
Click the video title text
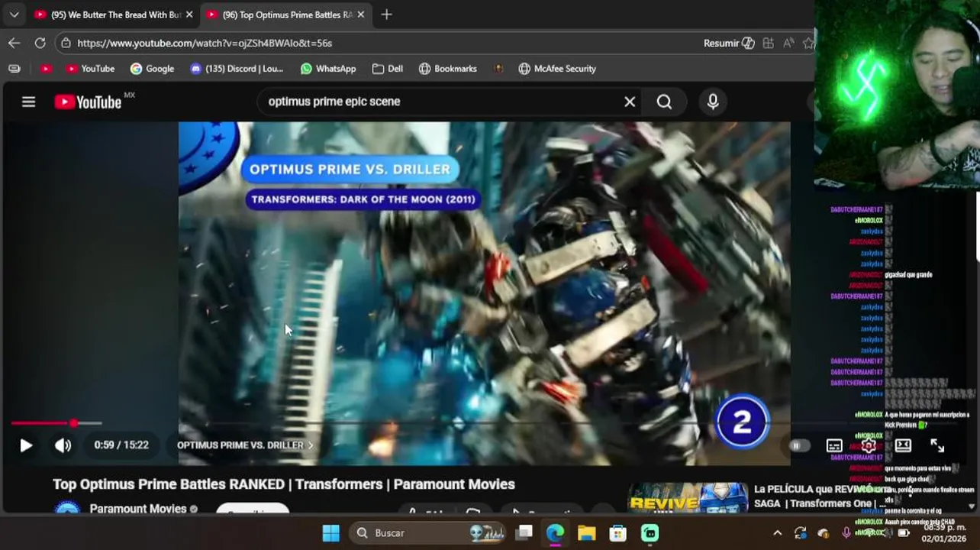coord(284,484)
